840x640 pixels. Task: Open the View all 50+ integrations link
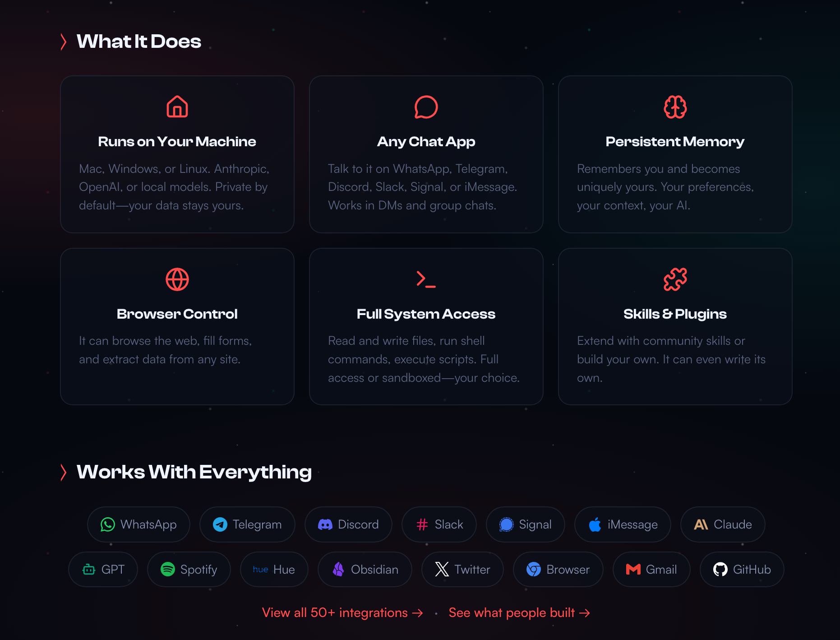coord(342,613)
